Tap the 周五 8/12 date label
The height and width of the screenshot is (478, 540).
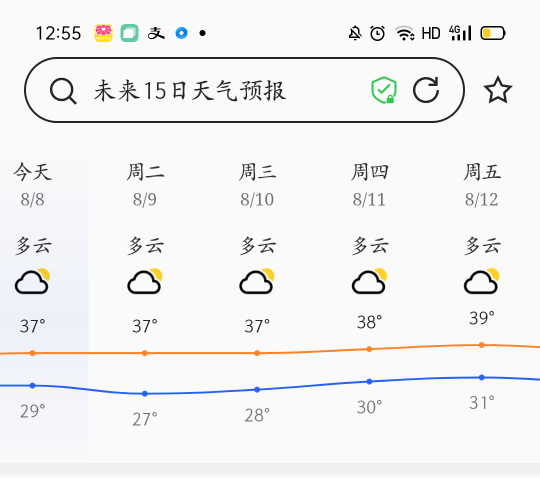[481, 199]
